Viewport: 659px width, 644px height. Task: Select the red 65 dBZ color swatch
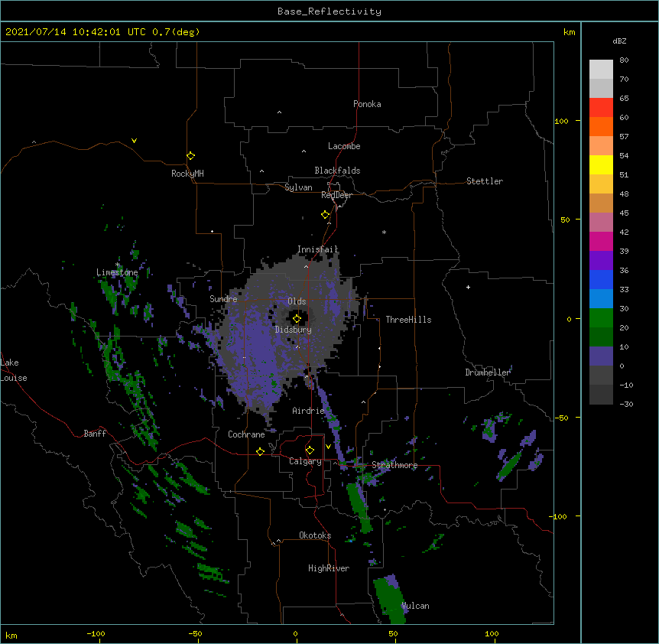[601, 107]
